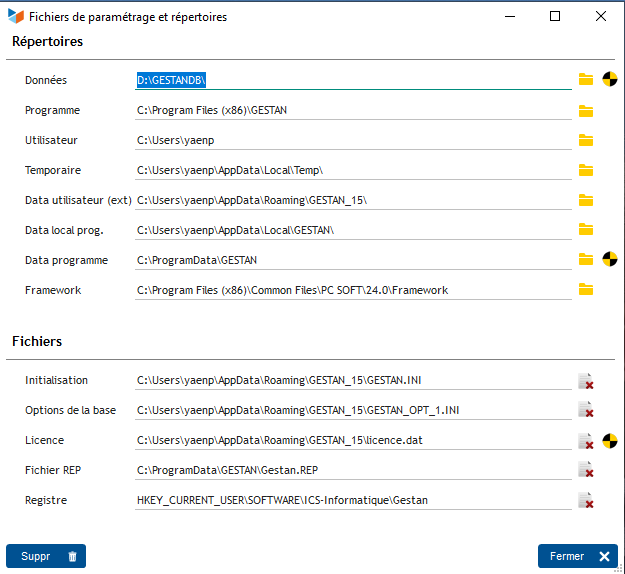Screen dimensions: 625x574
Task: Browse the Utilisateur directory folder
Action: 586,140
